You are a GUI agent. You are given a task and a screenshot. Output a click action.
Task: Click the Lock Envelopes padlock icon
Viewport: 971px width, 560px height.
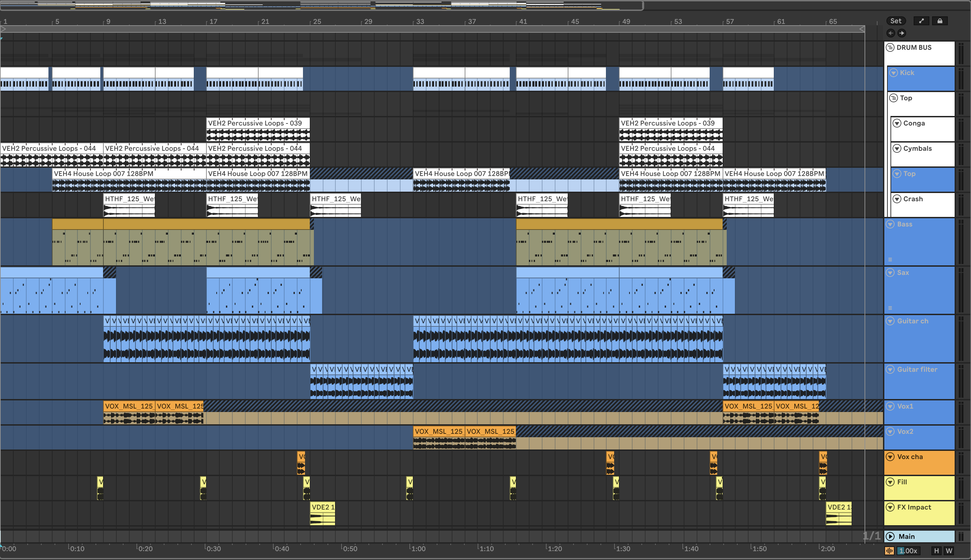[940, 21]
